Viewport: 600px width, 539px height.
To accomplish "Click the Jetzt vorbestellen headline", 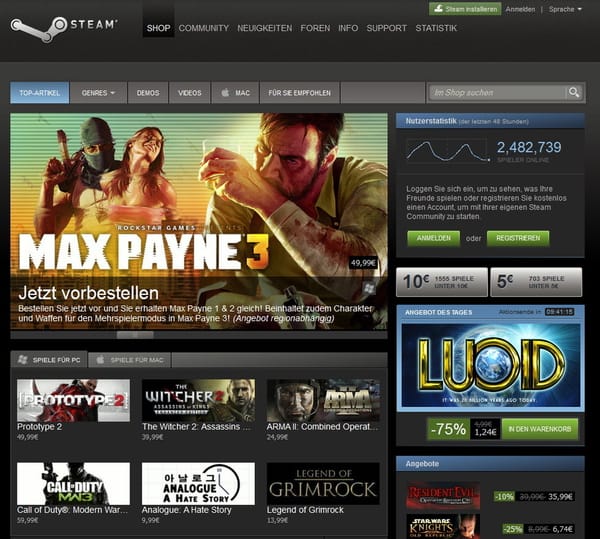I will [88, 293].
